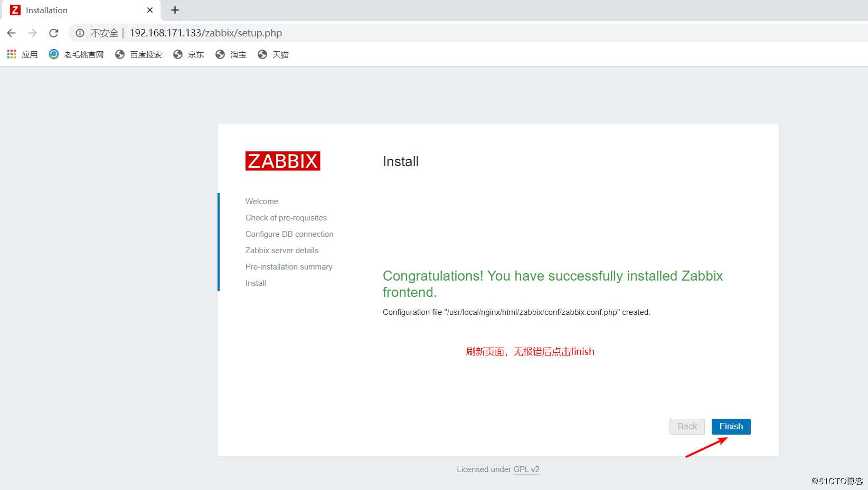Viewport: 868px width, 490px height.
Task: Click the browser back arrow
Action: pyautogui.click(x=12, y=33)
